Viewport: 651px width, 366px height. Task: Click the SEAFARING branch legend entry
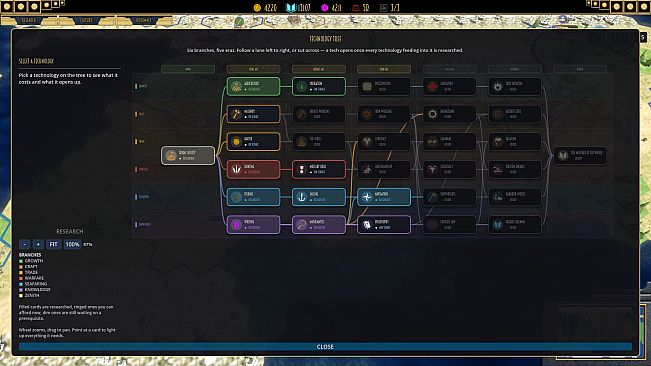[33, 284]
